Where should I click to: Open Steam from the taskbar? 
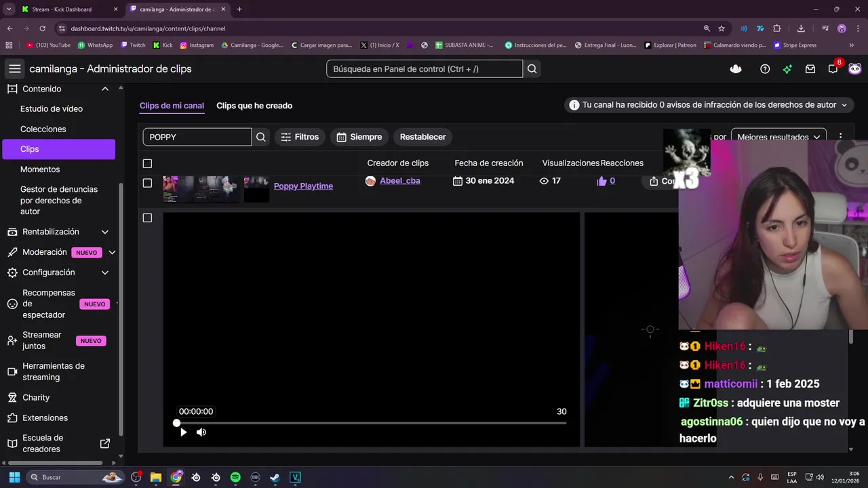tap(275, 477)
